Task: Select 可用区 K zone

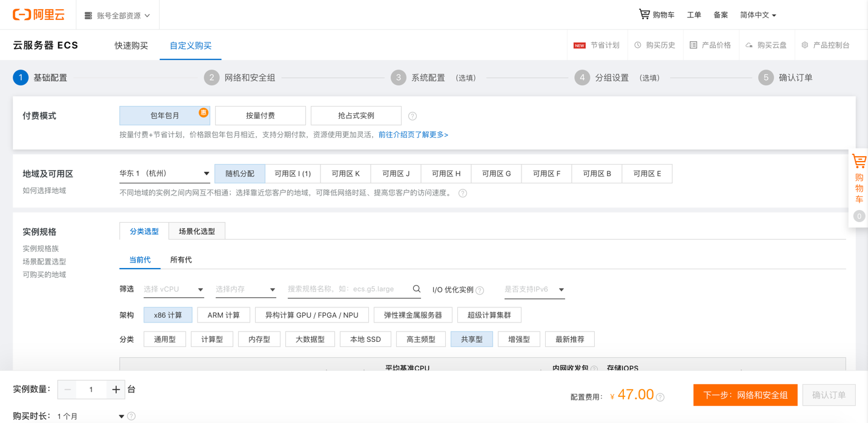Action: (346, 174)
